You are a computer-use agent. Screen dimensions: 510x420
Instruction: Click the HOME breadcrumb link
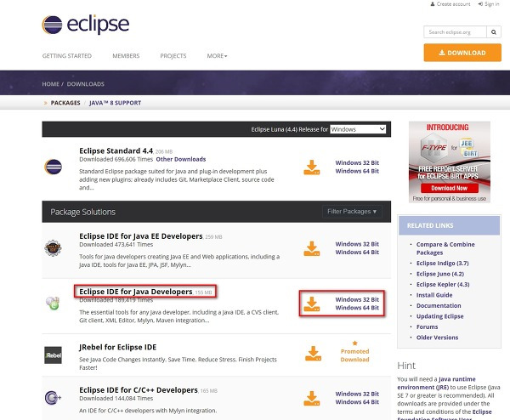click(50, 84)
